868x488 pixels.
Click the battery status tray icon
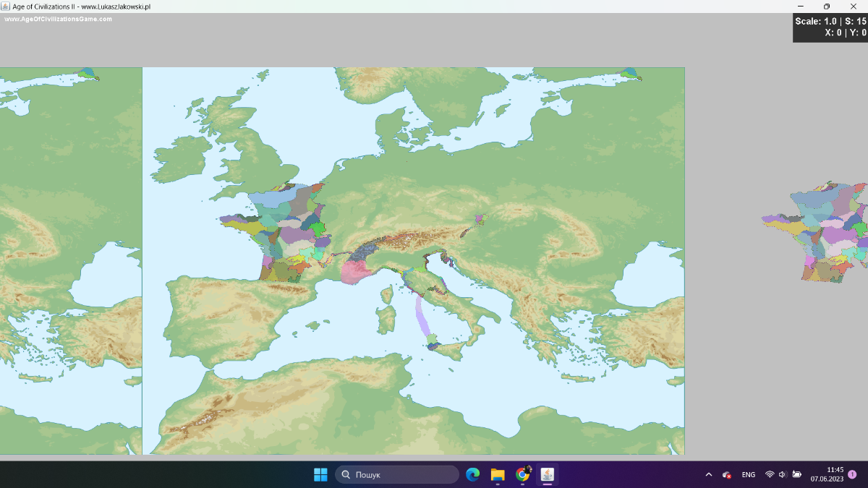tap(797, 475)
